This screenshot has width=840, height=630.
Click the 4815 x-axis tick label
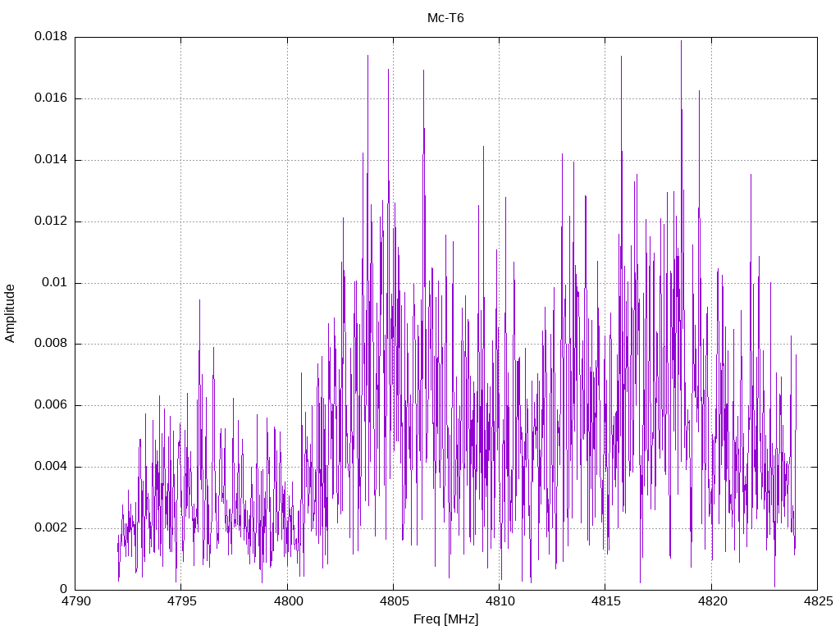(x=606, y=601)
